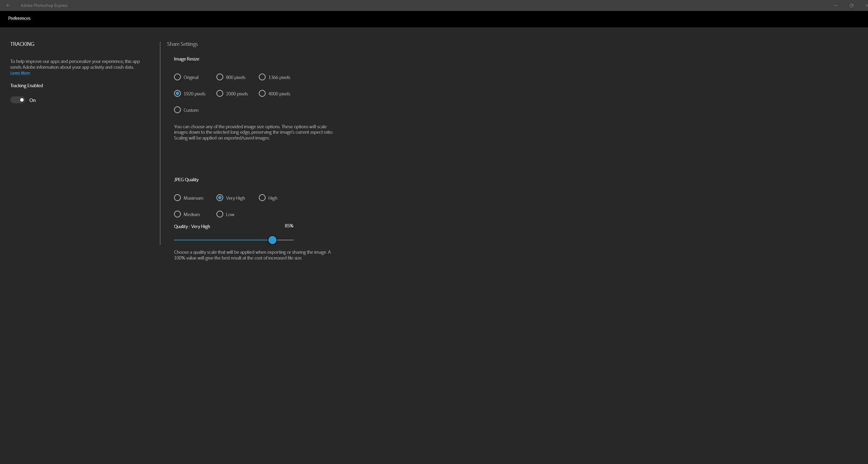Select the Original image resize option
The height and width of the screenshot is (464, 868).
point(177,77)
